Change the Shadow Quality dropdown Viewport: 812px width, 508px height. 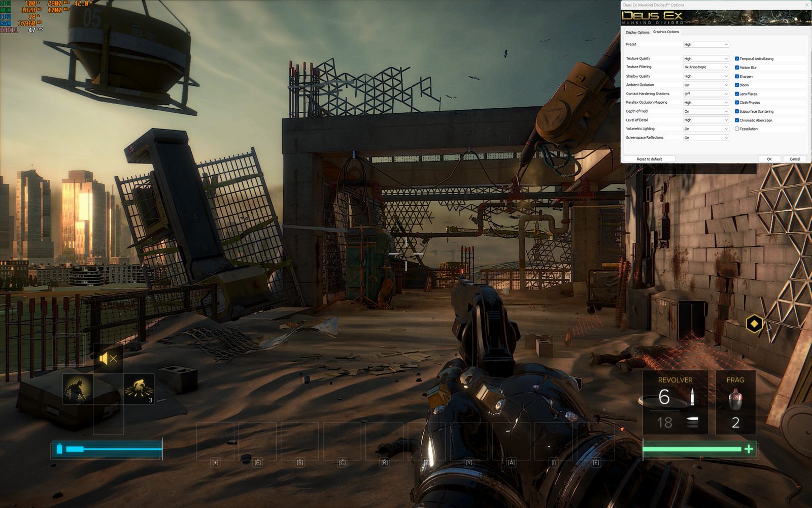point(706,76)
